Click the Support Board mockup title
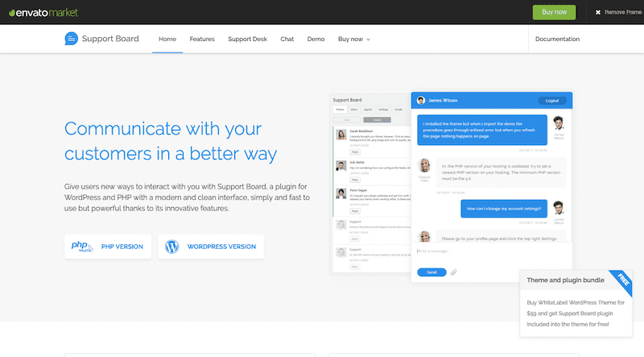644x357 pixels. 347,100
